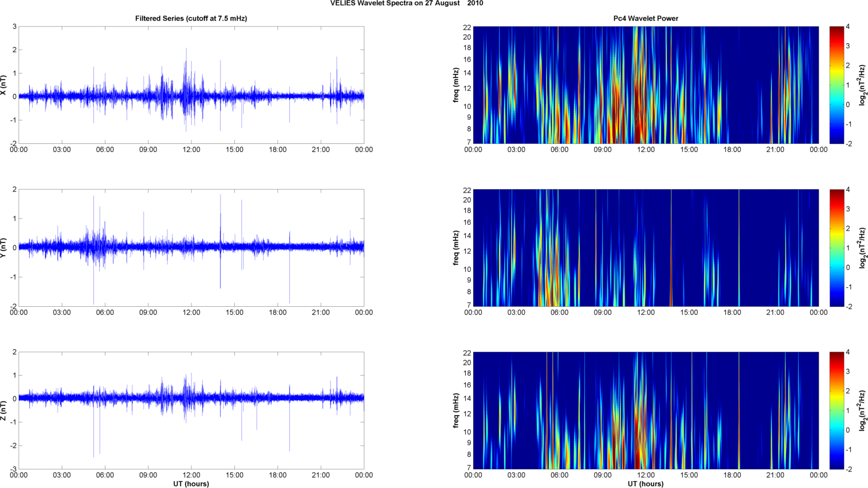Click the top spectrogram's colorbar

click(x=836, y=85)
